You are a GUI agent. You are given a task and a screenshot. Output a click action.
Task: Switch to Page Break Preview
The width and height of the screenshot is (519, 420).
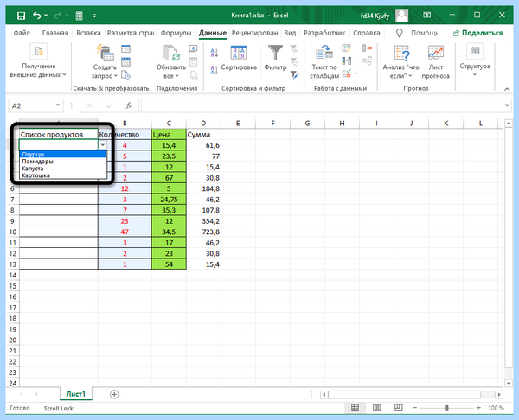point(399,408)
